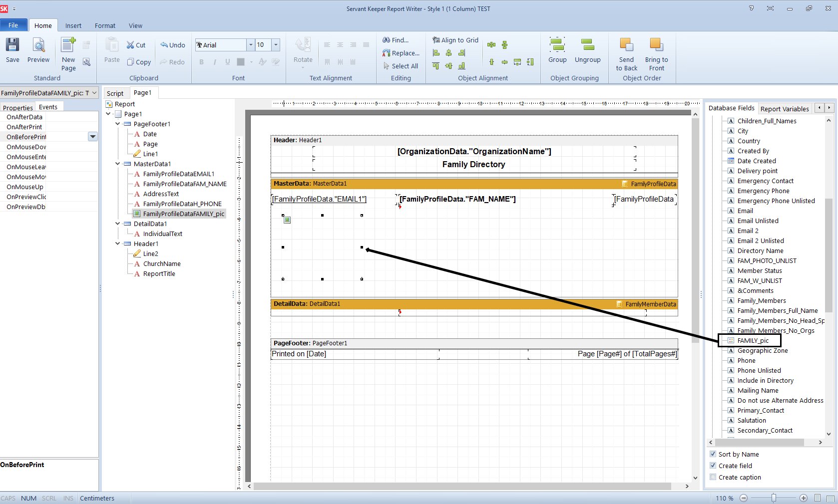Open the Script tab in the editor

click(x=115, y=93)
